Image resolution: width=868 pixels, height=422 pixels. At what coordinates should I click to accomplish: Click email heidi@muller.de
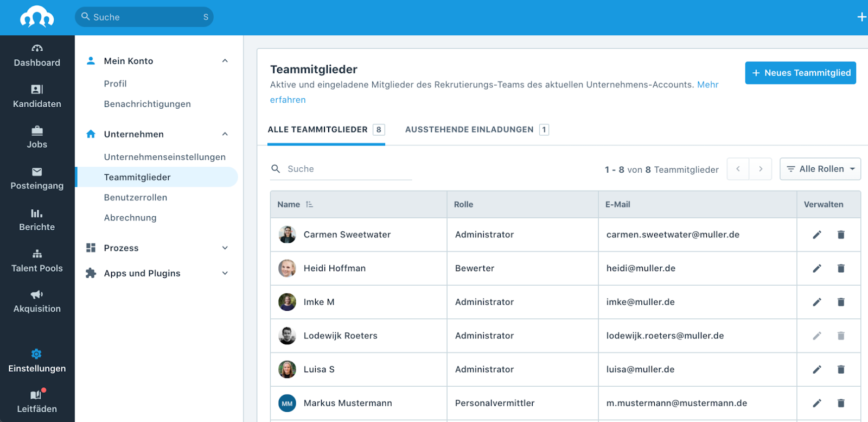click(641, 268)
